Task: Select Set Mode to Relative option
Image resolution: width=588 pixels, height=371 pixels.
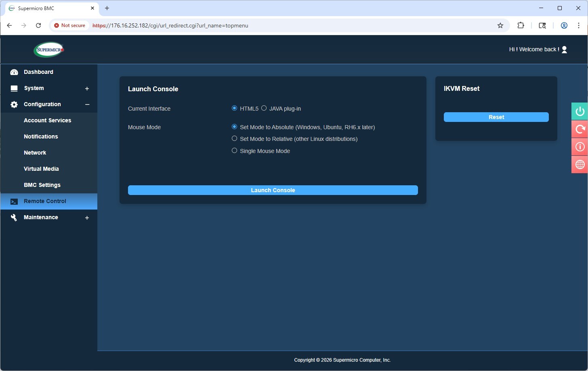Action: (x=234, y=138)
